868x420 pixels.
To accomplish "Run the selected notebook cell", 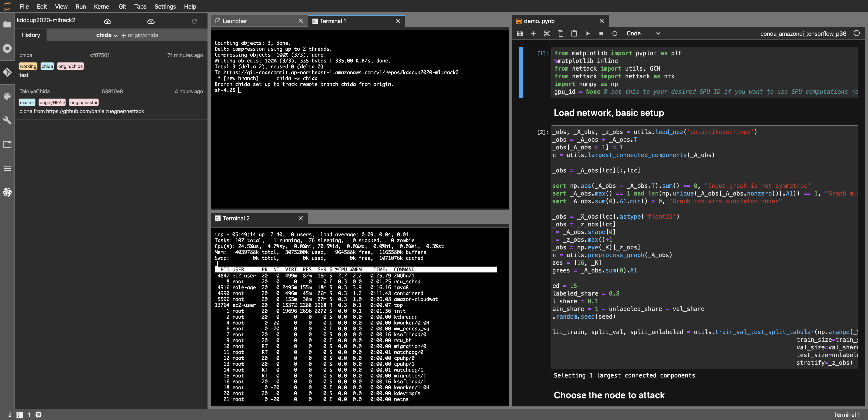I will (x=588, y=33).
